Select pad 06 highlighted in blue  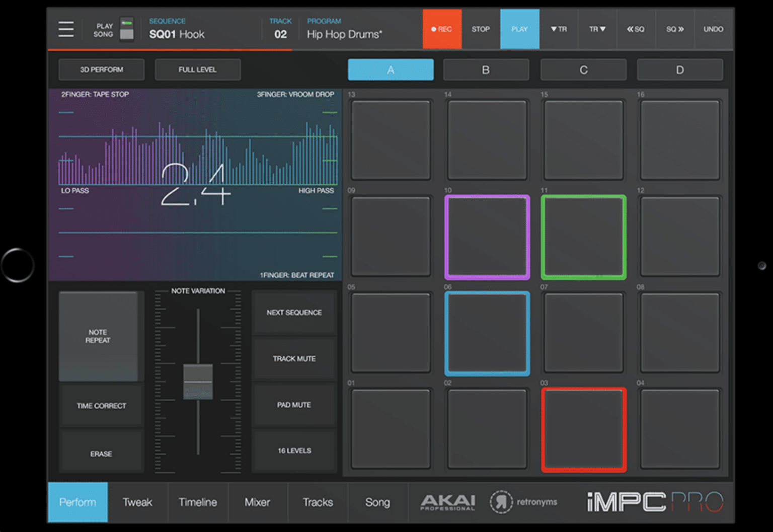(x=487, y=333)
